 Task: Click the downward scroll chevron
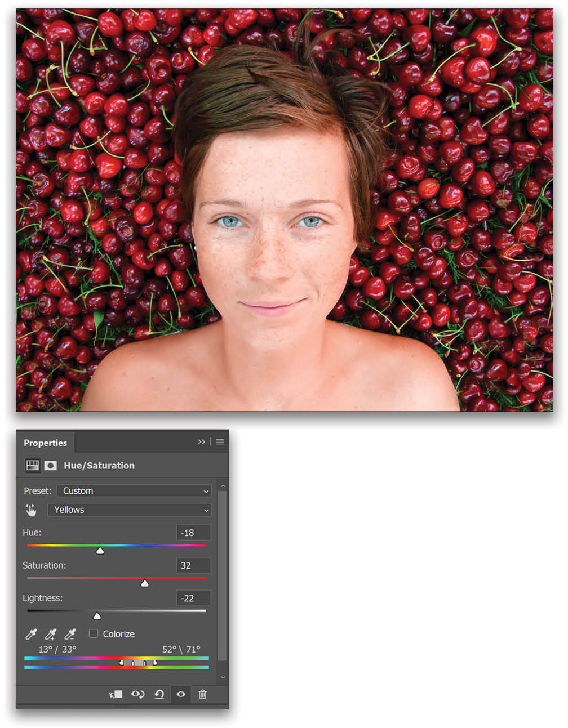(223, 677)
